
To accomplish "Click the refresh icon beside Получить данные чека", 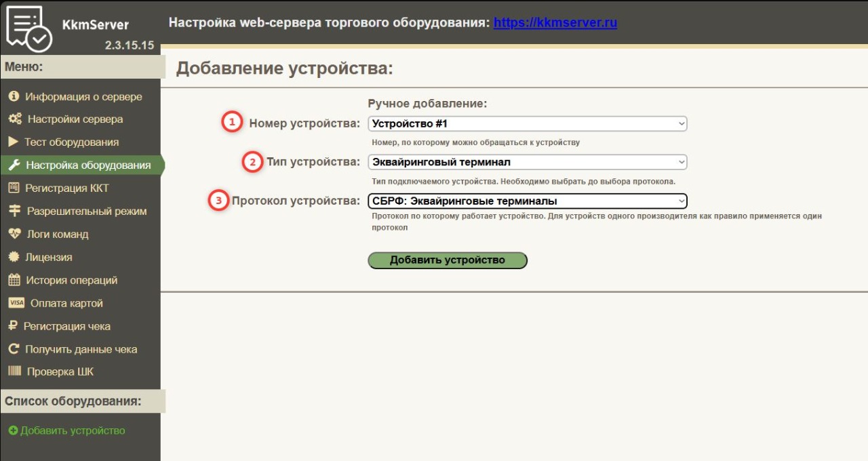I will [14, 349].
